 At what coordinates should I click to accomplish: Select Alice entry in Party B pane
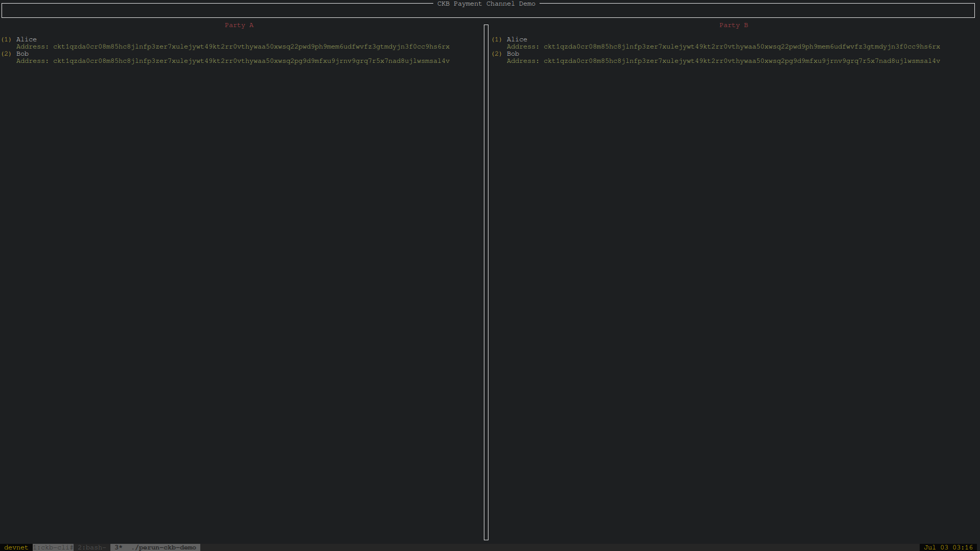tap(517, 39)
